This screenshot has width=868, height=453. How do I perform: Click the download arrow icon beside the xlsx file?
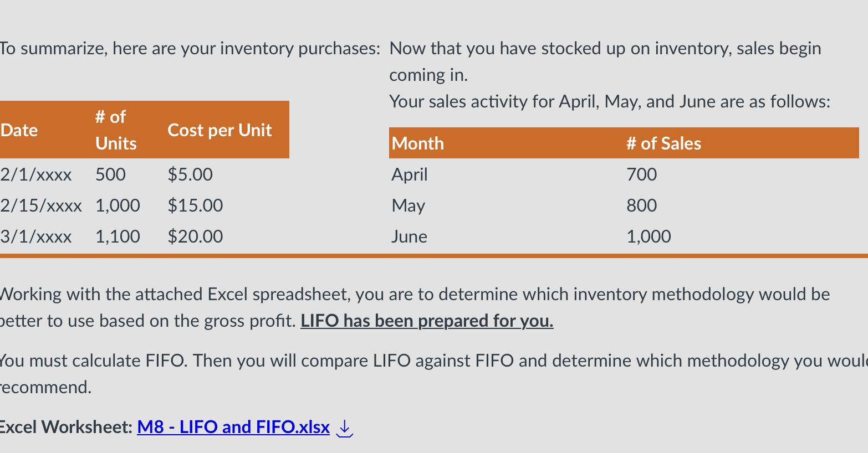coord(345,428)
